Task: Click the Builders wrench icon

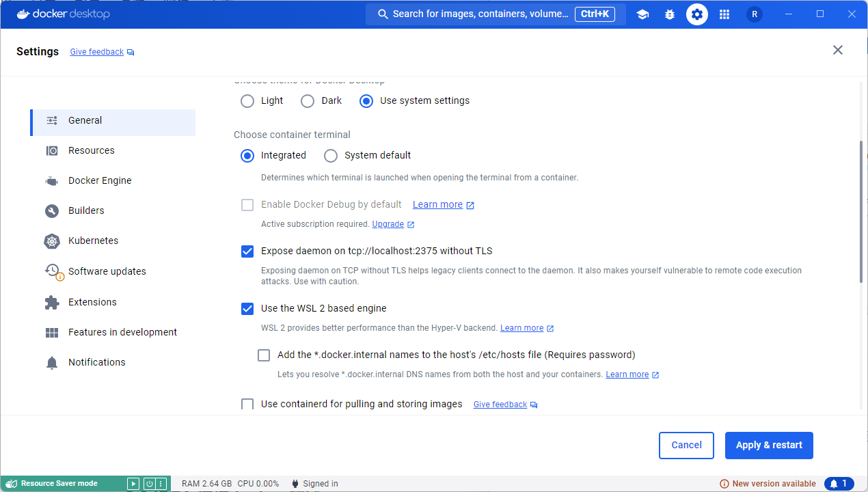Action: (52, 211)
